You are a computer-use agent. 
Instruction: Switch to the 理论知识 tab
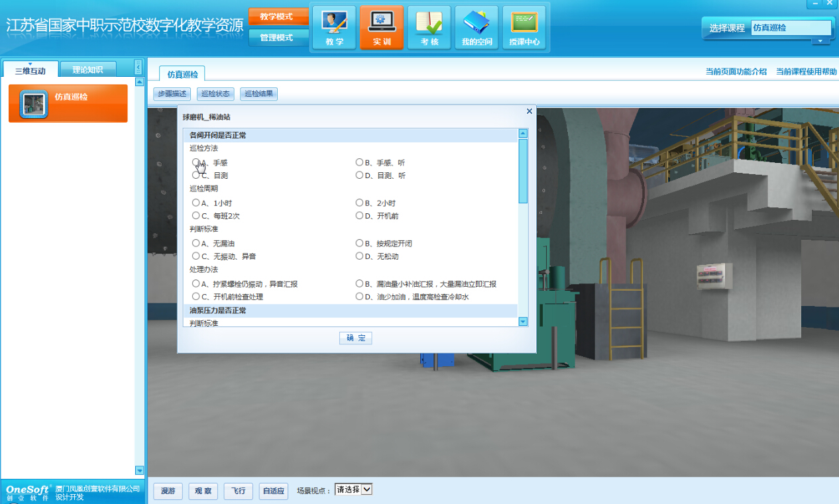click(x=87, y=69)
